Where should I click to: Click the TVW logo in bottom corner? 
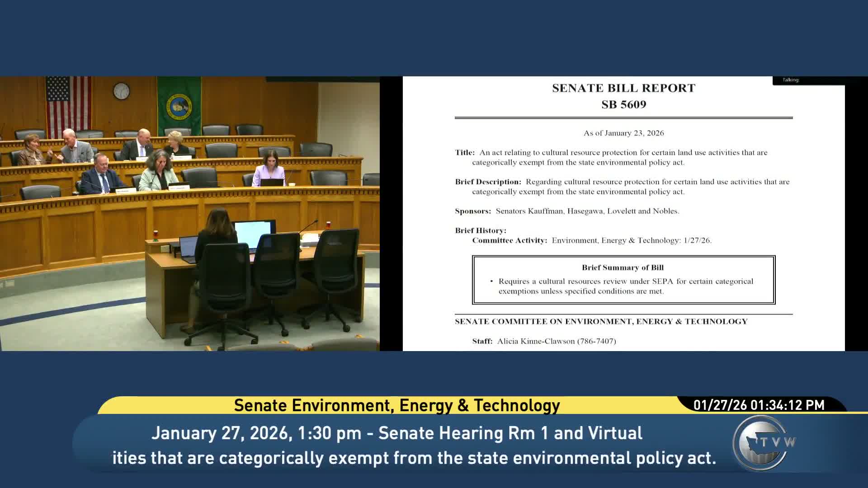763,443
